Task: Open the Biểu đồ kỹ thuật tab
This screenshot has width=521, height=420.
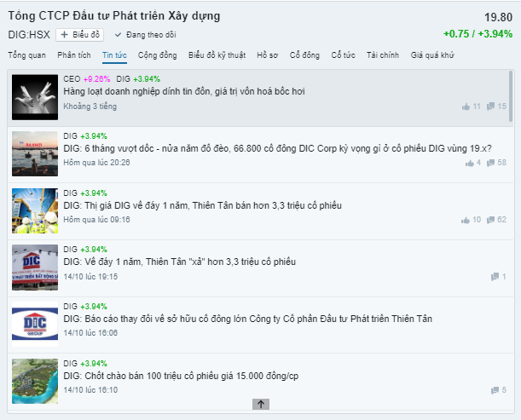Action: (217, 55)
